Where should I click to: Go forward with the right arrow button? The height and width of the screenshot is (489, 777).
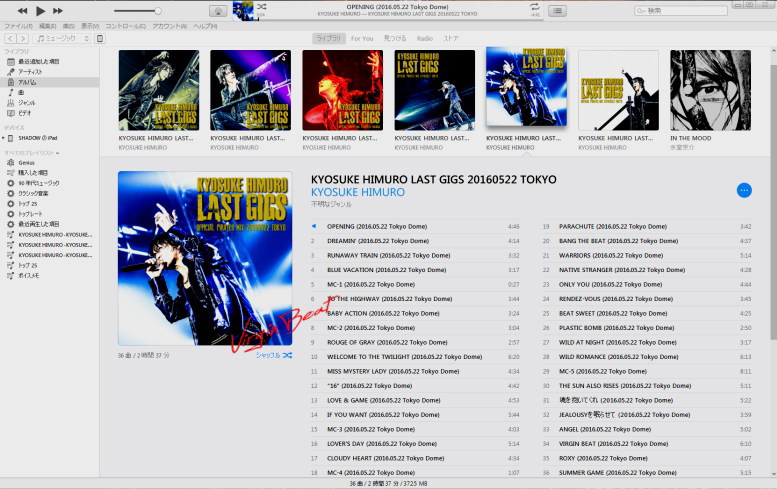pyautogui.click(x=23, y=39)
